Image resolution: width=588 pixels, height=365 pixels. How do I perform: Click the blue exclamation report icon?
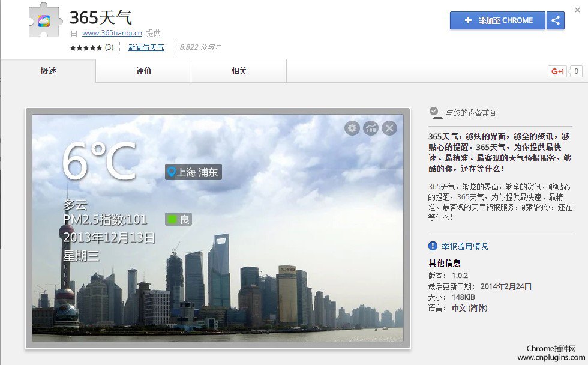coord(433,246)
